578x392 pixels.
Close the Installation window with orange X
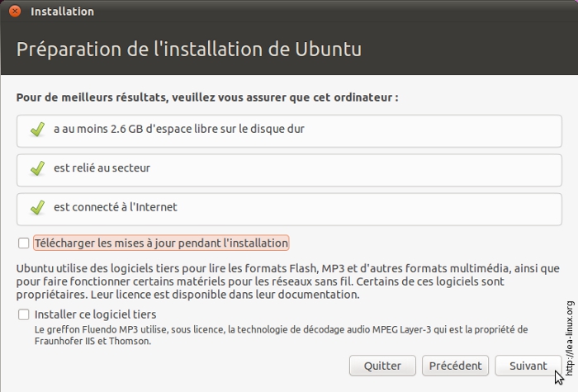[14, 12]
